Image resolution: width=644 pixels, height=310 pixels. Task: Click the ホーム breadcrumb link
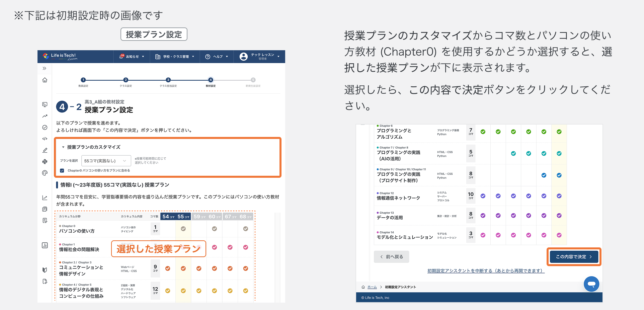tap(372, 287)
